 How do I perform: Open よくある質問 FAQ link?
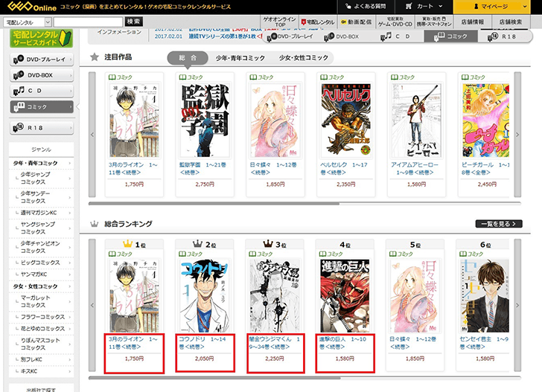tap(366, 7)
